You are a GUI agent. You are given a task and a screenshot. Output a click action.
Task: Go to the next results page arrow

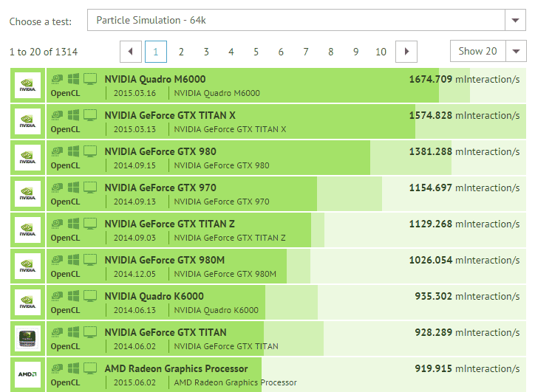(406, 52)
